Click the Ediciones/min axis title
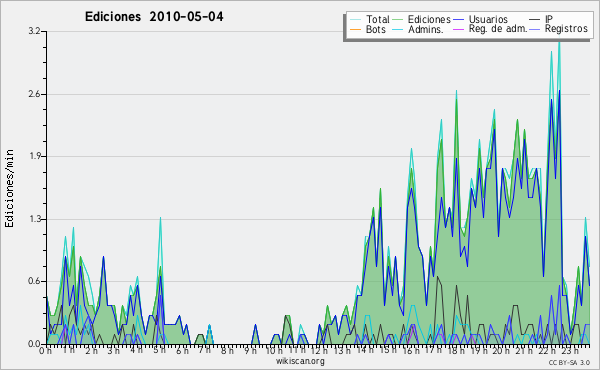The image size is (600, 370). point(9,188)
